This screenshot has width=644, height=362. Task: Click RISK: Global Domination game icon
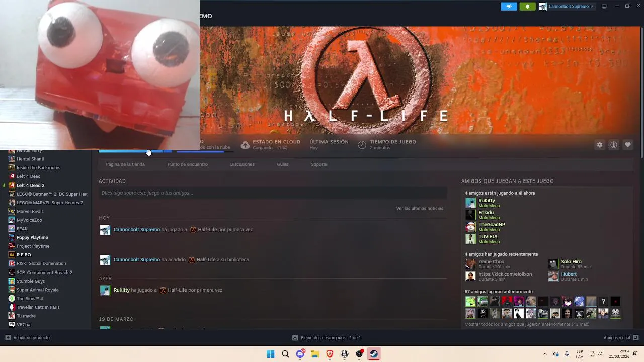click(x=12, y=263)
